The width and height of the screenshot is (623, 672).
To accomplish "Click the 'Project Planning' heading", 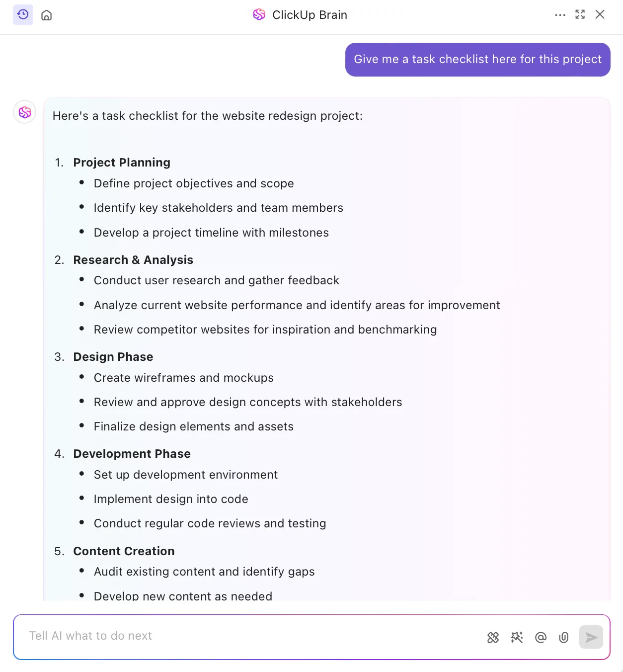I will pos(122,163).
